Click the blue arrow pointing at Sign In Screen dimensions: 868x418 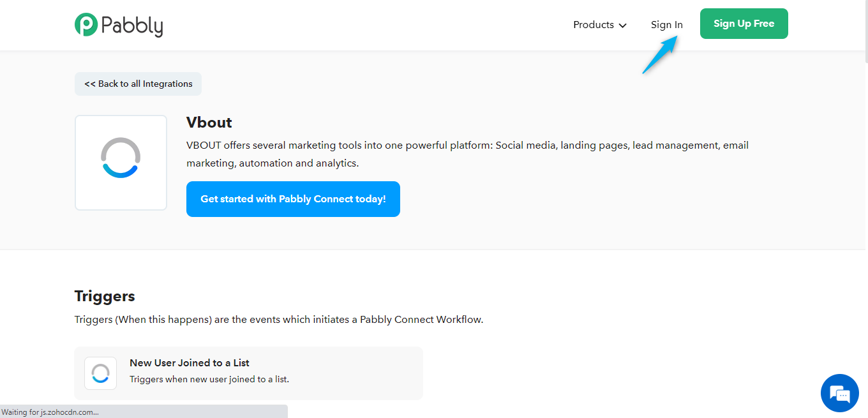pyautogui.click(x=659, y=55)
